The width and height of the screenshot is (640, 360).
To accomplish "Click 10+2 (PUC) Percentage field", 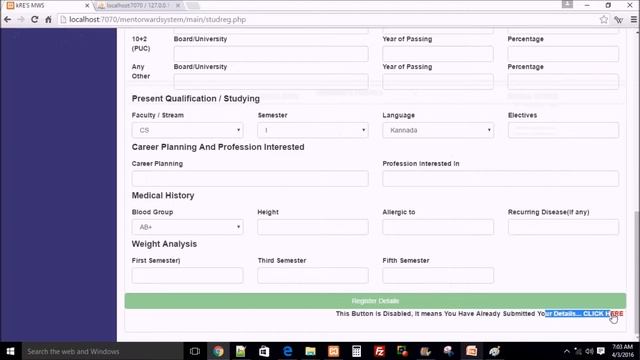I will (x=563, y=54).
